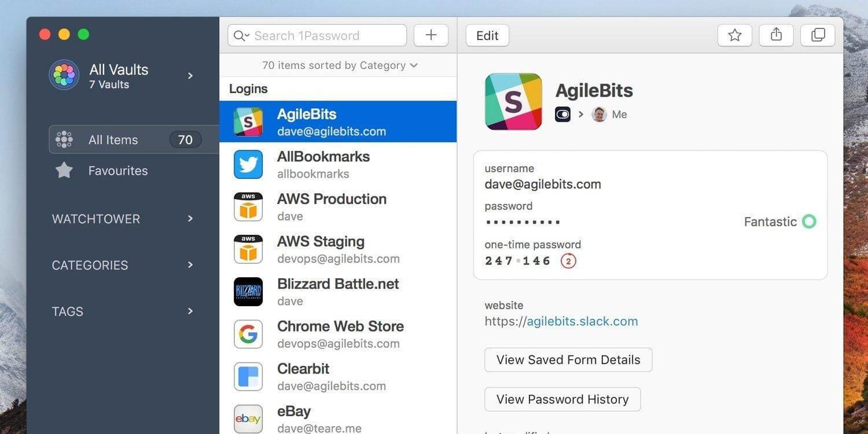Click the colorful All Vaults icon
The width and height of the screenshot is (868, 434).
[x=64, y=75]
